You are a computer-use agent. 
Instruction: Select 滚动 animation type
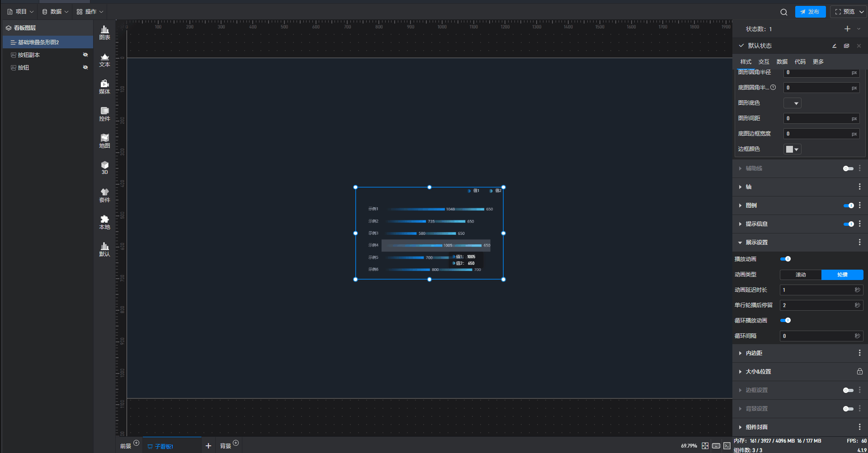pyautogui.click(x=801, y=275)
